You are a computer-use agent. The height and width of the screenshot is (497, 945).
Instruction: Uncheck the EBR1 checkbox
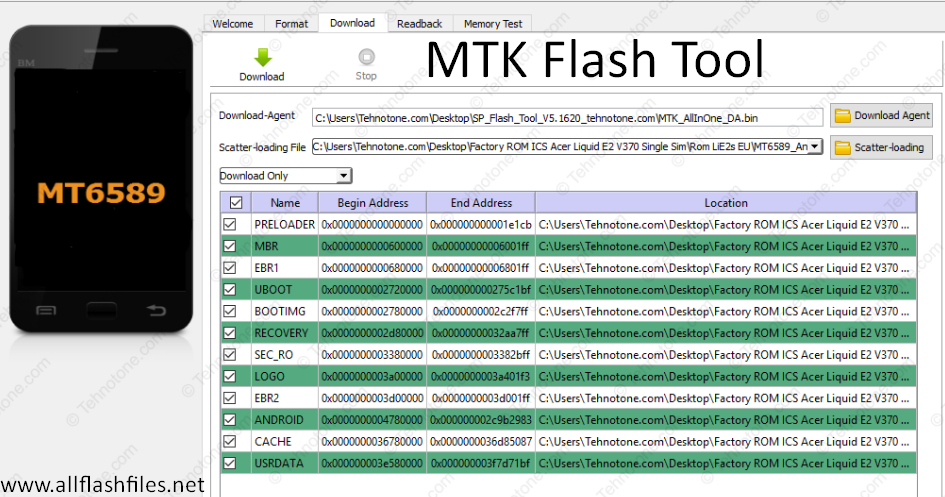pos(230,268)
